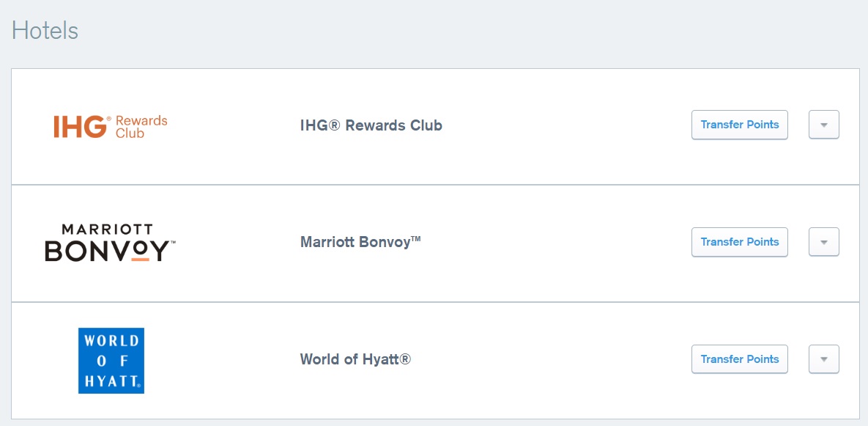Click the MARRIOTT word in the logo

point(107,230)
